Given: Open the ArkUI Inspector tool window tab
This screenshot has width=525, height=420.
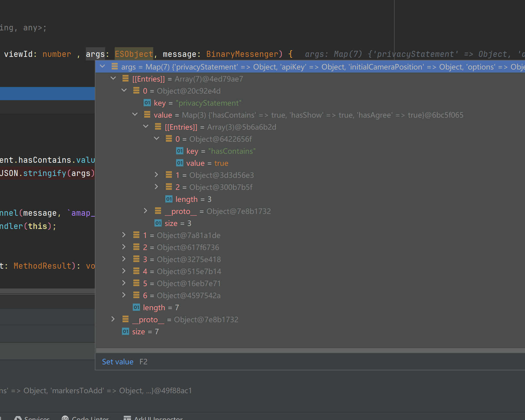Looking at the screenshot, I should click(x=153, y=418).
